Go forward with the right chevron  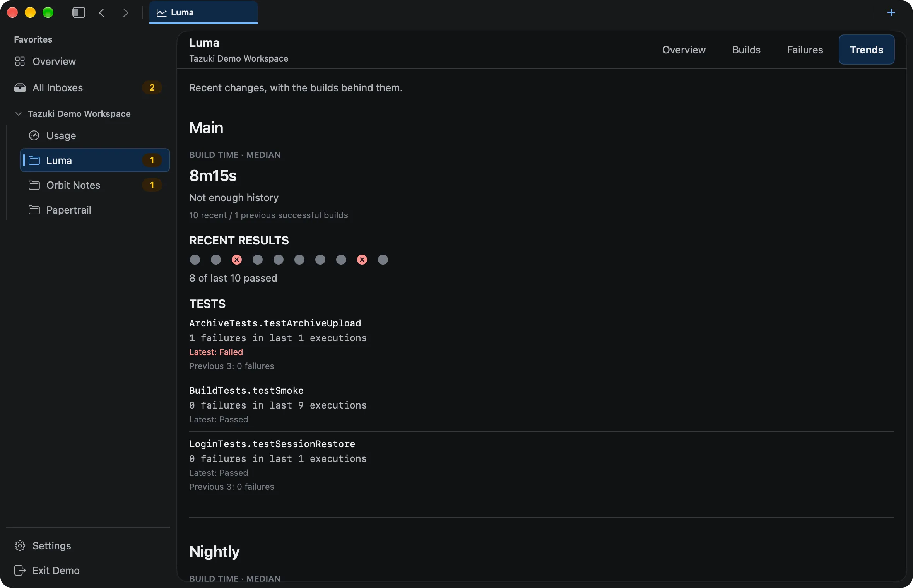click(125, 13)
